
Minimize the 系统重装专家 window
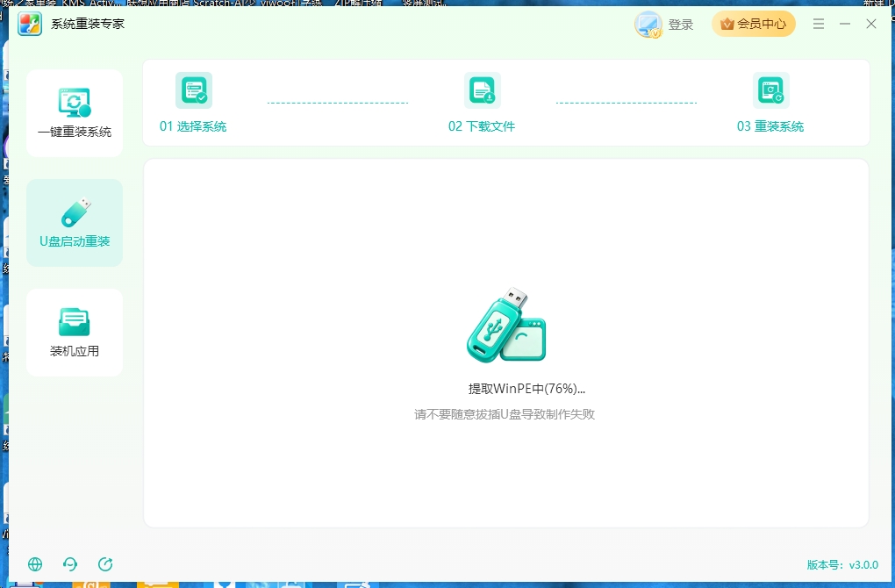845,24
